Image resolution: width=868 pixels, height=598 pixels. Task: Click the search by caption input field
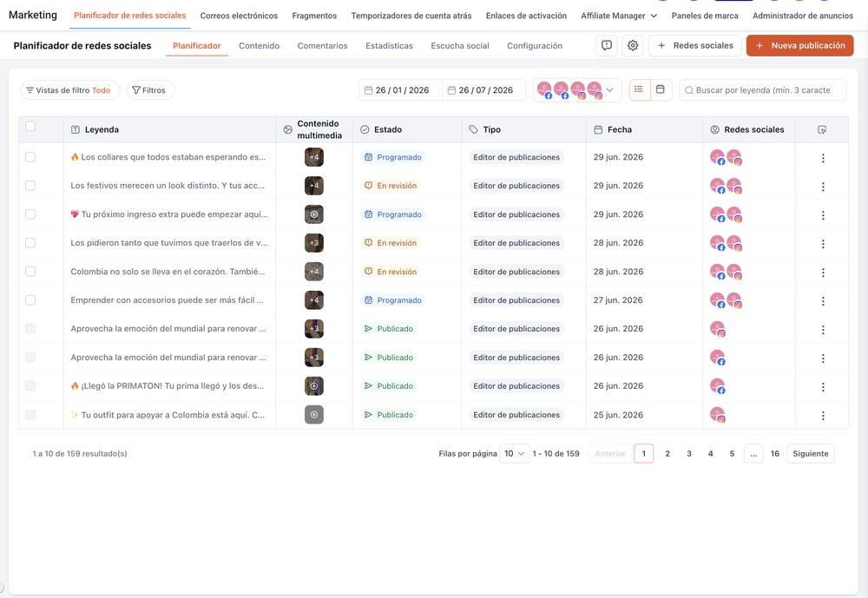tap(763, 90)
